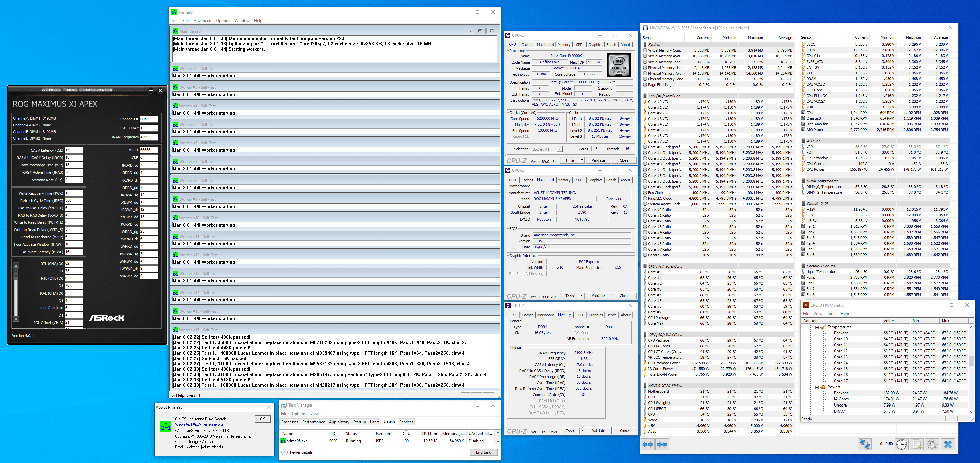
Task: Open Tools dropdown arrow in CPU-Z CPU window
Action: tap(582, 160)
